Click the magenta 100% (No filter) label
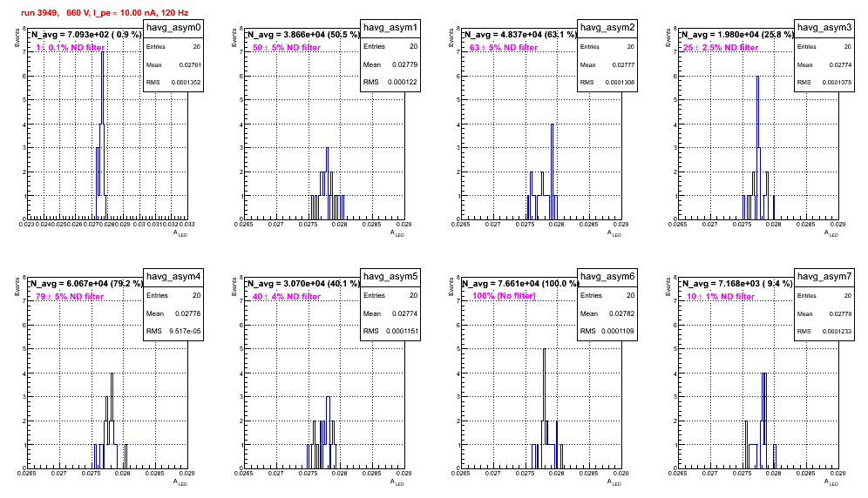Screen dimensions: 868x498 click(505, 296)
